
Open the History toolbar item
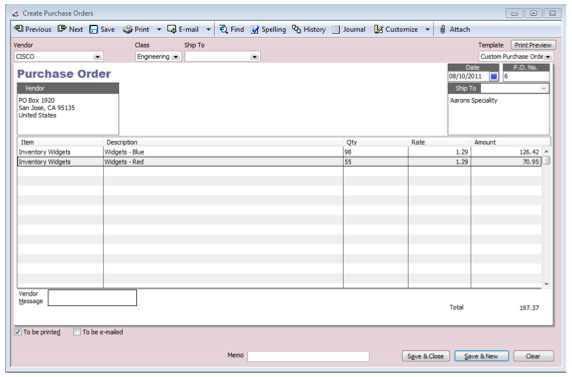[x=309, y=29]
